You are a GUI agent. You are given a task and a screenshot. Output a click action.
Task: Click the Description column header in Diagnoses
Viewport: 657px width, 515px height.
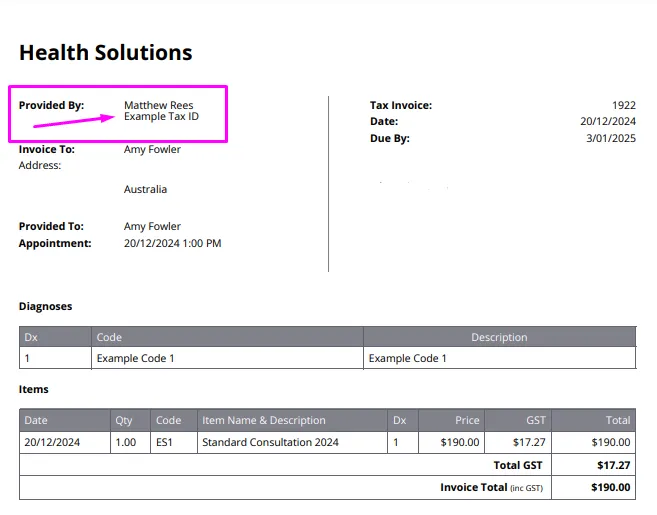point(499,337)
